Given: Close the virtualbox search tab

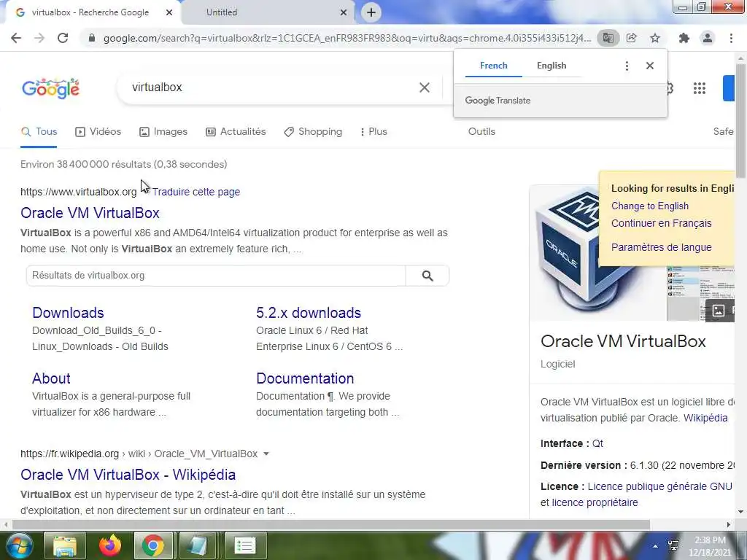Looking at the screenshot, I should 169,12.
